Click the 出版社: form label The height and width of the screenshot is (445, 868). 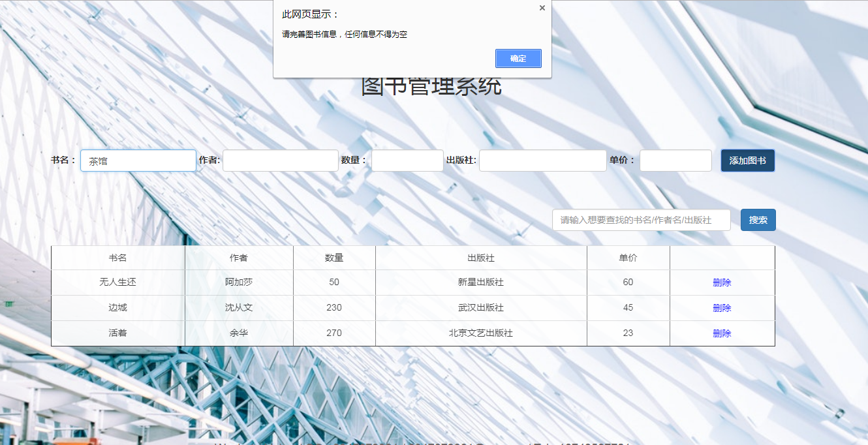[x=461, y=160]
